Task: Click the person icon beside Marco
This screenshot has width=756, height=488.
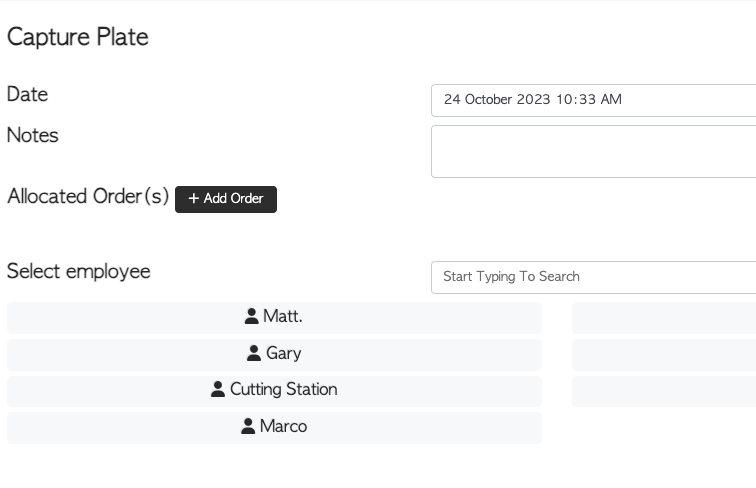Action: tap(248, 427)
